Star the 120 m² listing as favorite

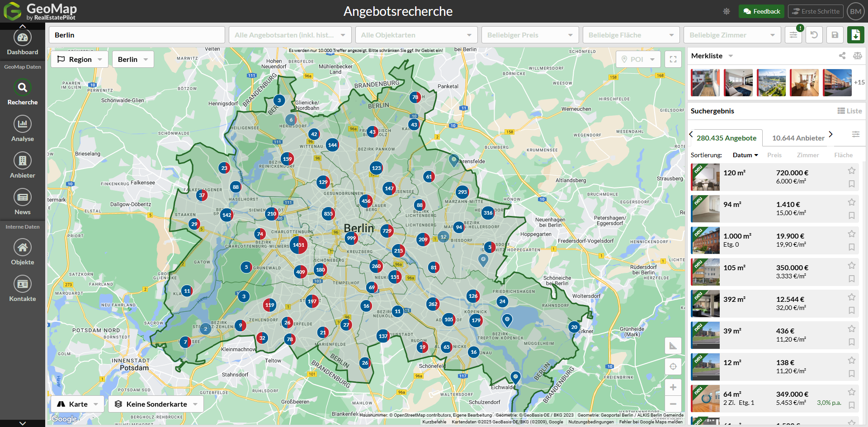point(851,170)
